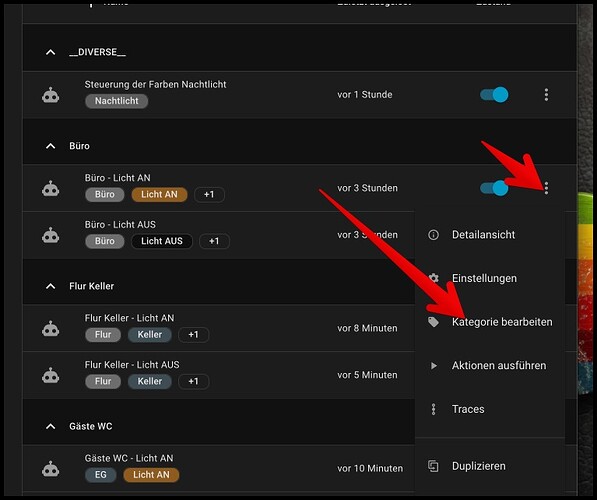Collapse the Flur Keller category group
This screenshot has width=597, height=500.
(50, 286)
